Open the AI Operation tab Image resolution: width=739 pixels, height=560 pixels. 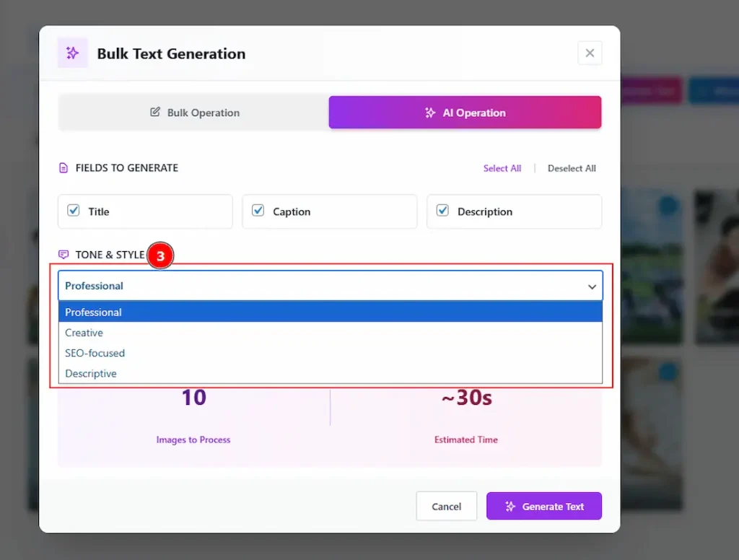(x=465, y=113)
